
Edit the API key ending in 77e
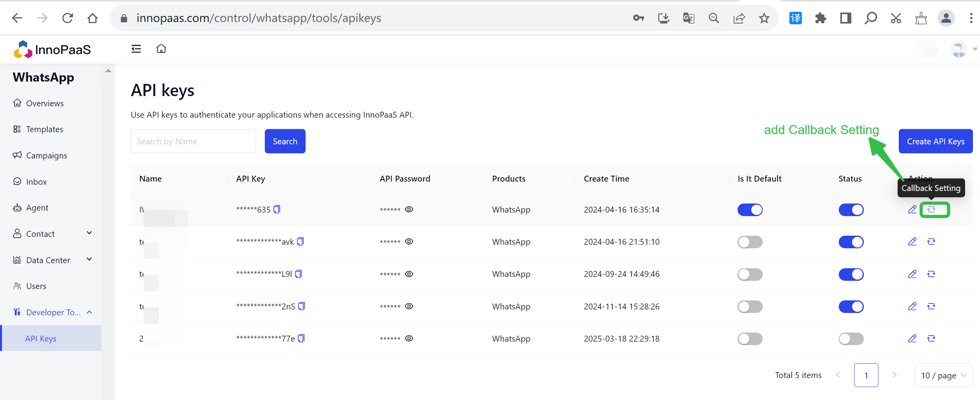pyautogui.click(x=913, y=338)
